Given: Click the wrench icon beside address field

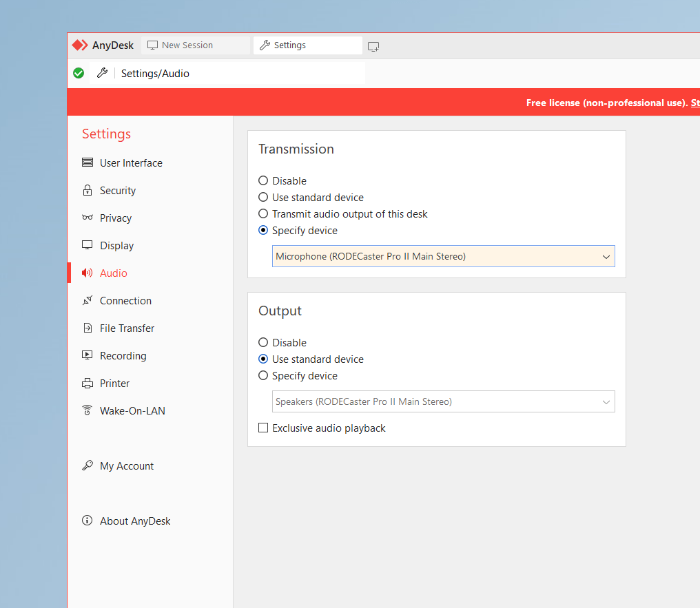Looking at the screenshot, I should (102, 73).
